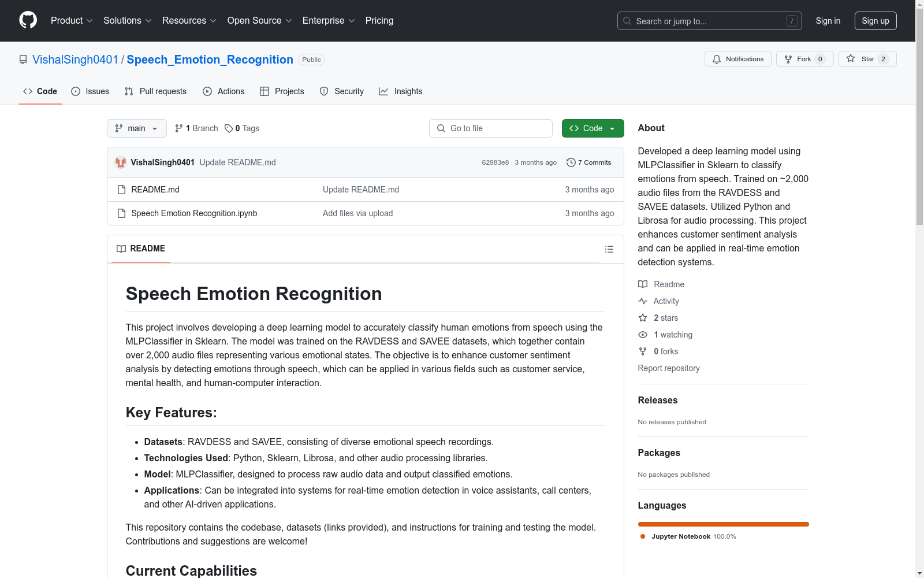The width and height of the screenshot is (924, 578).
Task: Click the Notifications button
Action: pyautogui.click(x=738, y=59)
